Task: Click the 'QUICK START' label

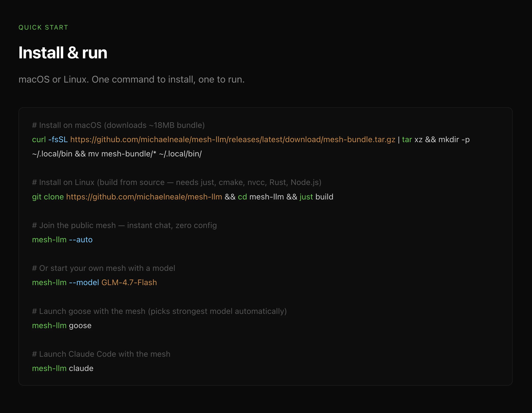Action: click(x=43, y=28)
